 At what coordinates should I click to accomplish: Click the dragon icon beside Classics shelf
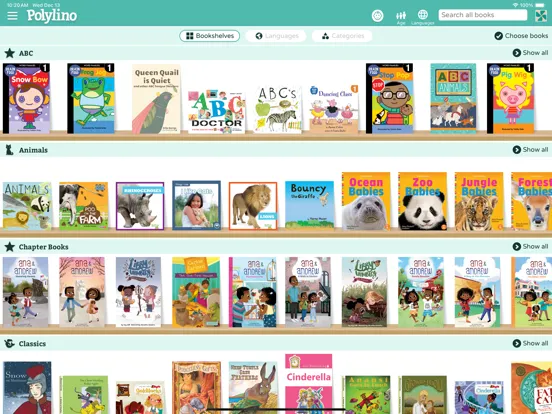[x=10, y=343]
